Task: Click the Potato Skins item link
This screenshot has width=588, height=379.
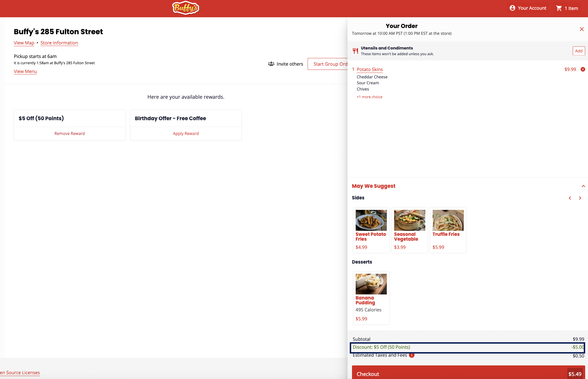Action: click(x=370, y=70)
